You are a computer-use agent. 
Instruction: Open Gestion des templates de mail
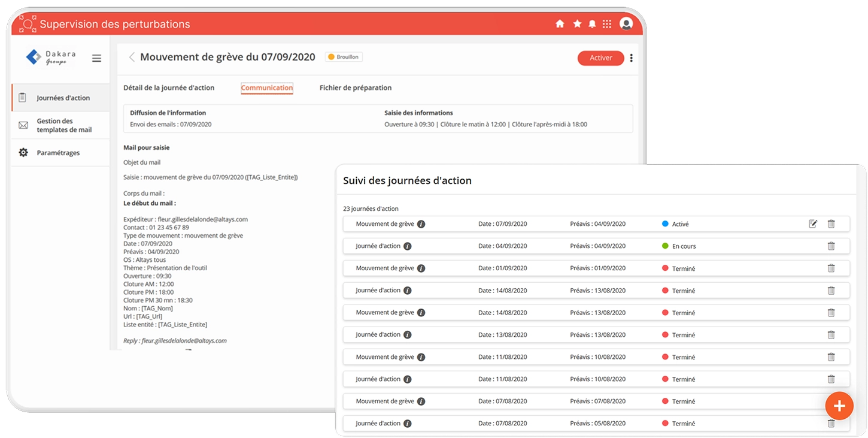pyautogui.click(x=63, y=125)
